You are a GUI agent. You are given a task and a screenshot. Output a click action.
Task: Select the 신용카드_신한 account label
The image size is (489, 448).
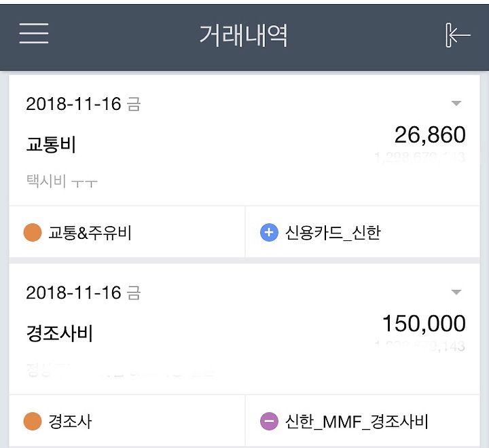pyautogui.click(x=333, y=233)
